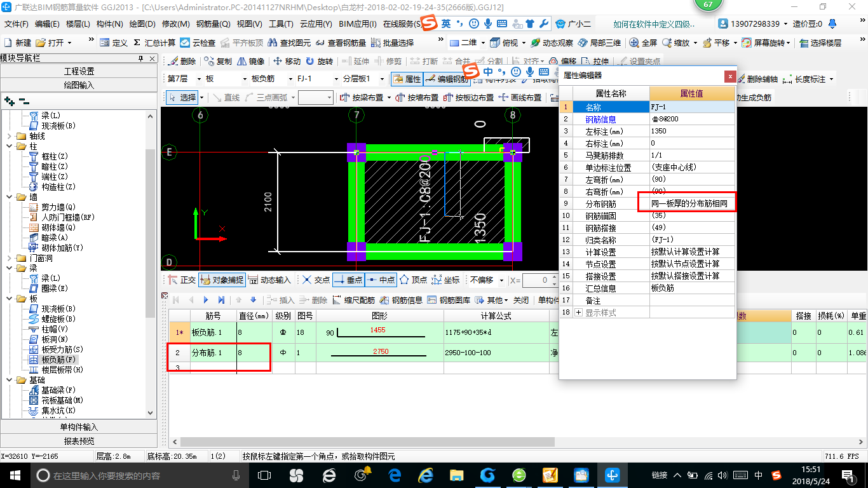Toggle 坐标 coordinate snap
The height and width of the screenshot is (488, 868).
(445, 280)
